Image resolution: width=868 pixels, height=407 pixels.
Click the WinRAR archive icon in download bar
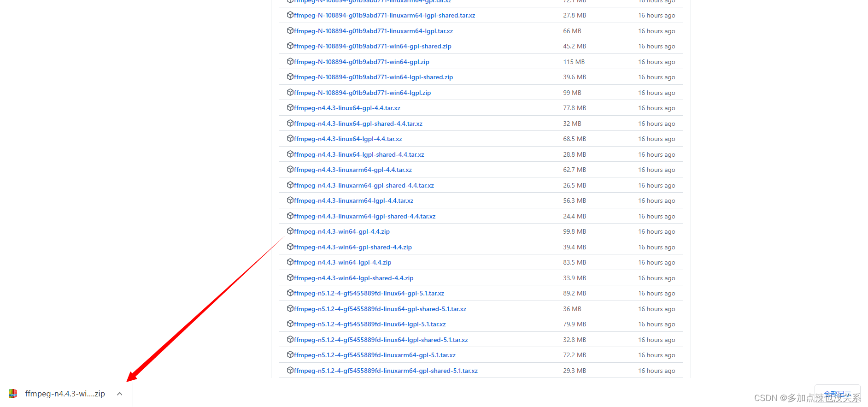13,394
